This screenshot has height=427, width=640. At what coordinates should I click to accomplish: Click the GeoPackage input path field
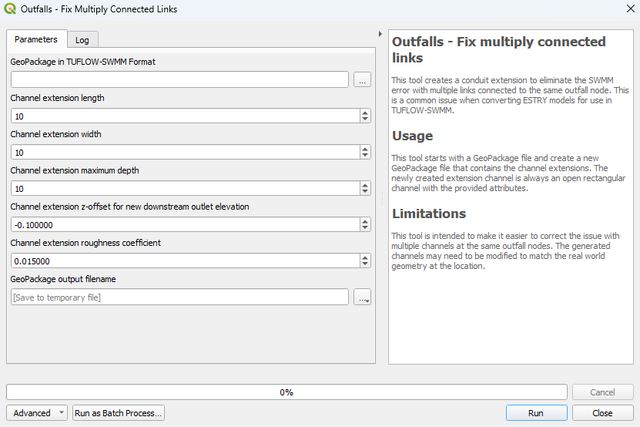179,79
